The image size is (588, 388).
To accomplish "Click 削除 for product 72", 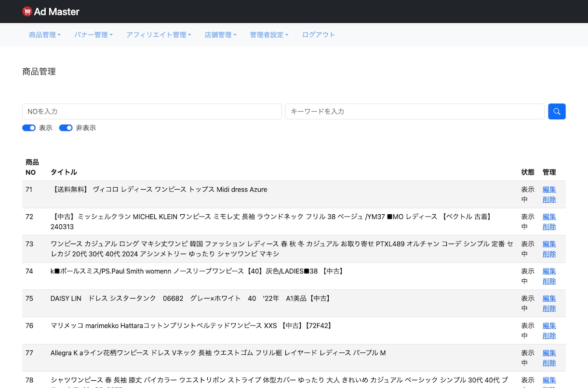I will [549, 227].
